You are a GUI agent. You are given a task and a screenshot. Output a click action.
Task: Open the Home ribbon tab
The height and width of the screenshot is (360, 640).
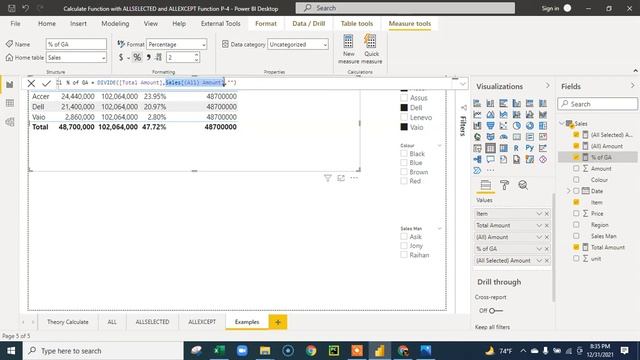click(x=47, y=24)
